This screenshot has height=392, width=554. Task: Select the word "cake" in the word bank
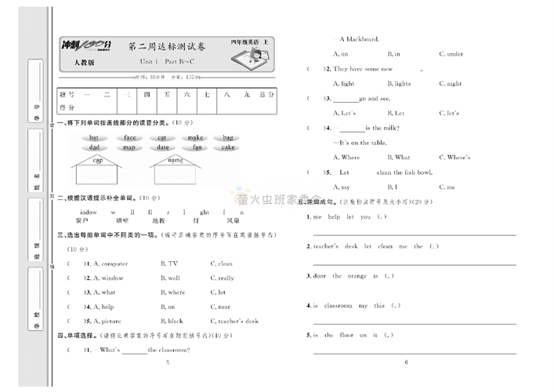pos(227,147)
